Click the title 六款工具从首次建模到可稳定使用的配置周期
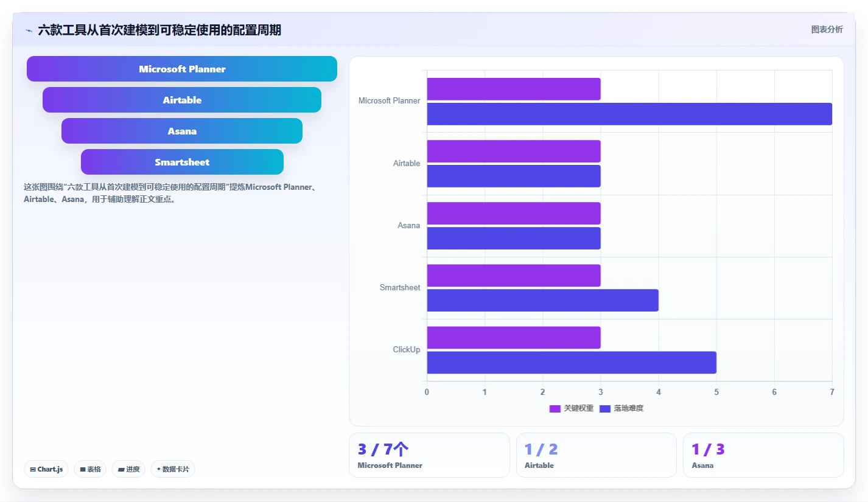The height and width of the screenshot is (502, 868). [159, 30]
